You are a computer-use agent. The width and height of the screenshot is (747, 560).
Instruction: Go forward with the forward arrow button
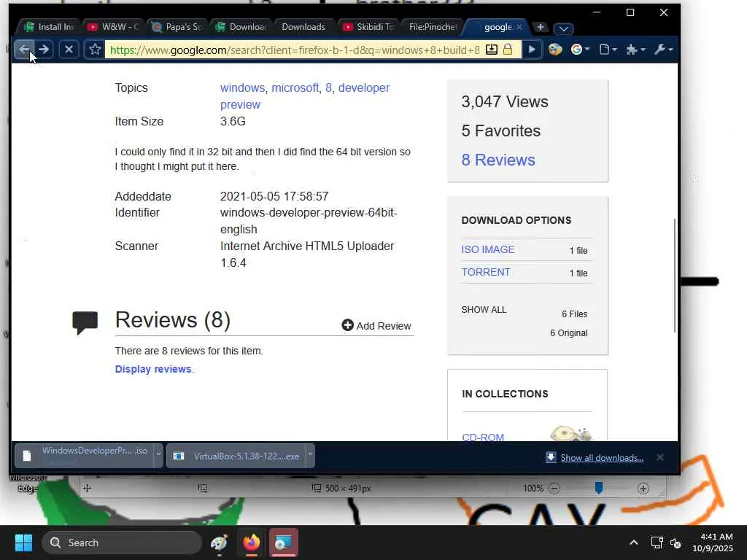point(44,49)
